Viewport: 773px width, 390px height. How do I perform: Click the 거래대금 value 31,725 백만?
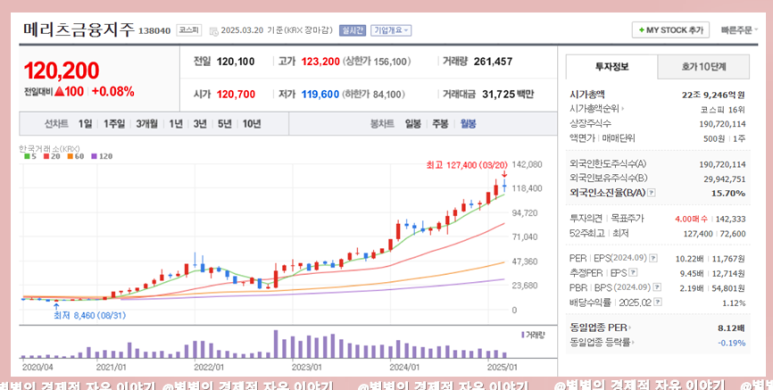tap(508, 94)
